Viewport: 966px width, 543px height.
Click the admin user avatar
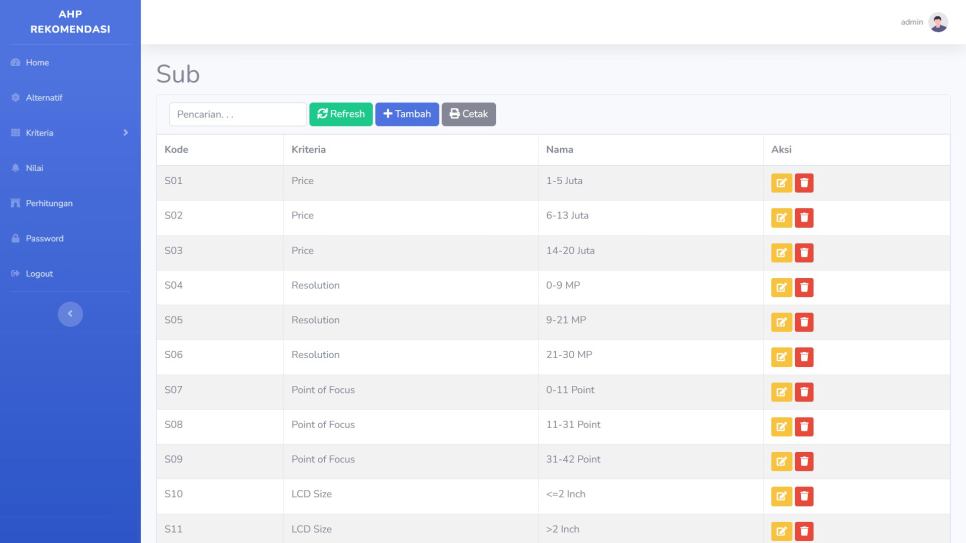[x=938, y=22]
